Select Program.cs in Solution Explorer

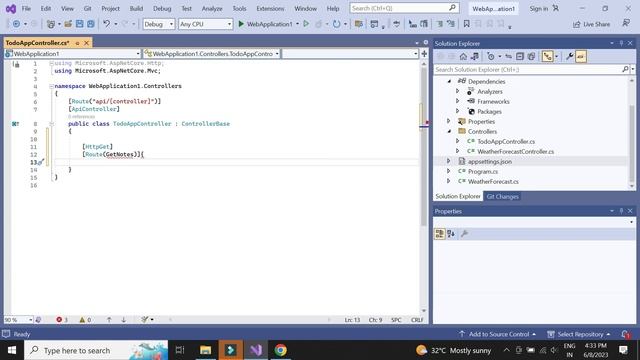pos(482,171)
